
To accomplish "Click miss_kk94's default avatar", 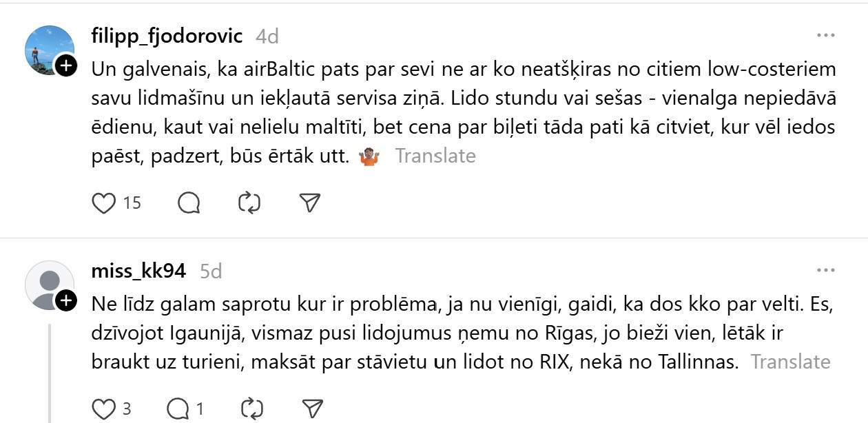I will tap(47, 284).
